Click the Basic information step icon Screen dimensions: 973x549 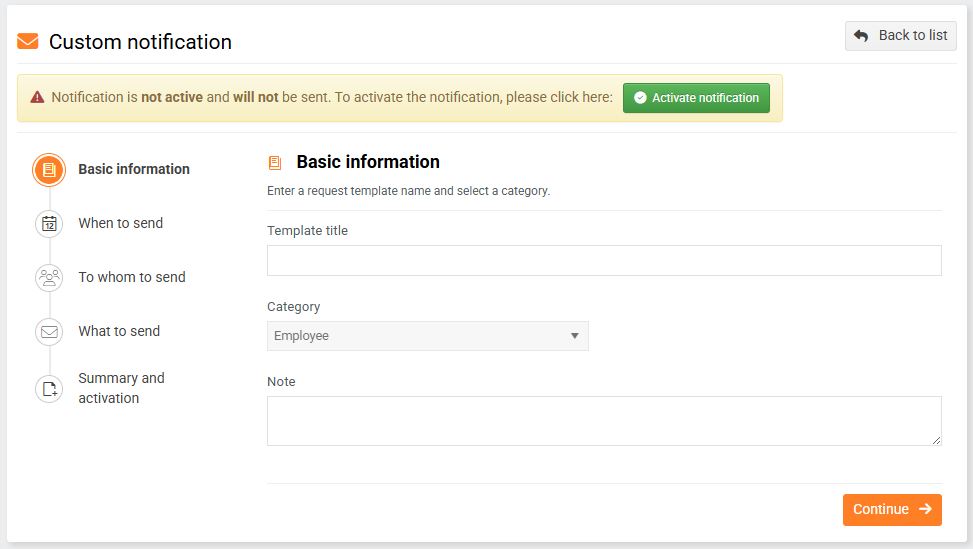point(49,170)
